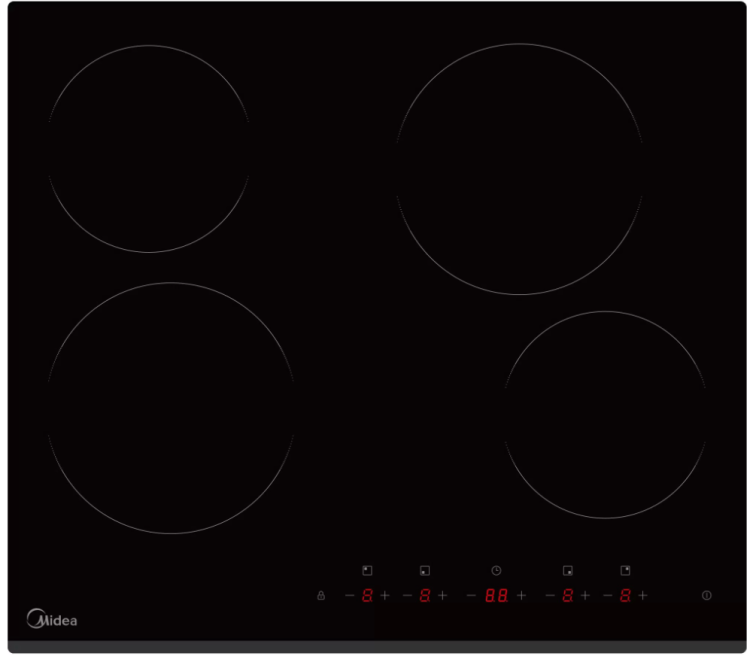Tap the rear-right zone indicator icon
Screen dimensions: 750x656
click(625, 570)
